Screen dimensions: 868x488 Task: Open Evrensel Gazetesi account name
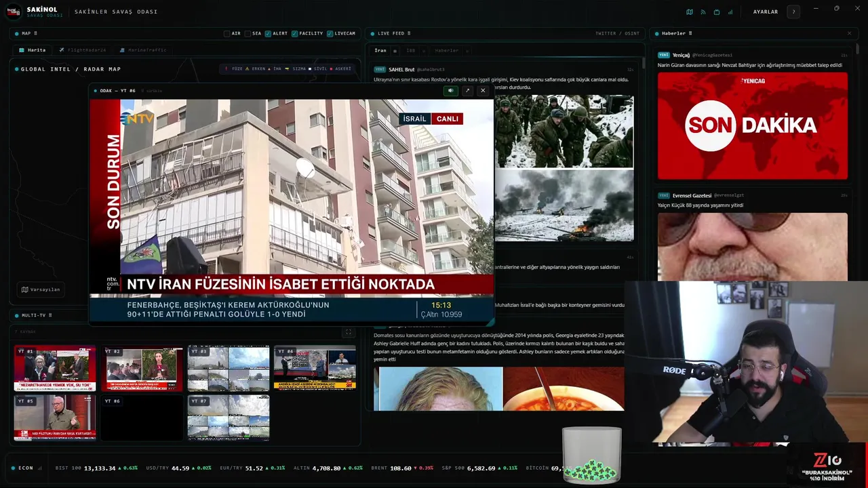tap(692, 195)
